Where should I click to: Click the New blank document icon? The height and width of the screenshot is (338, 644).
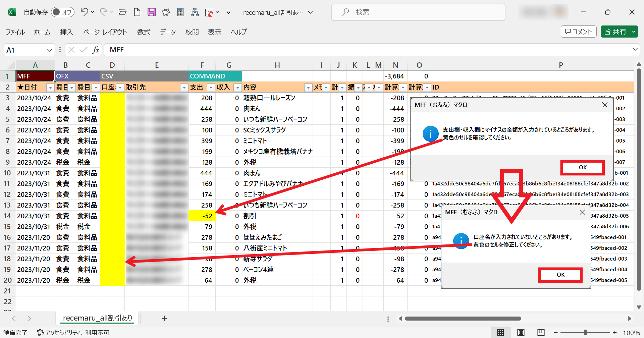[x=137, y=12]
